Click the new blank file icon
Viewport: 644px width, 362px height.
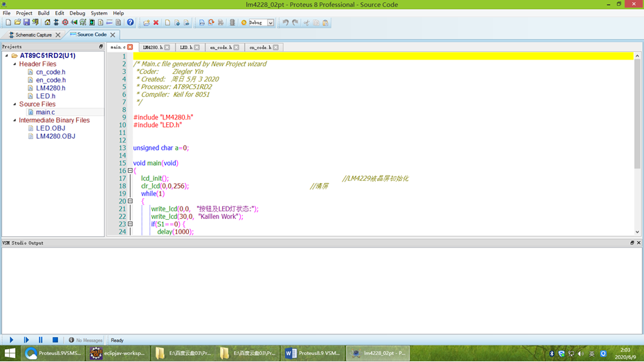(x=167, y=23)
